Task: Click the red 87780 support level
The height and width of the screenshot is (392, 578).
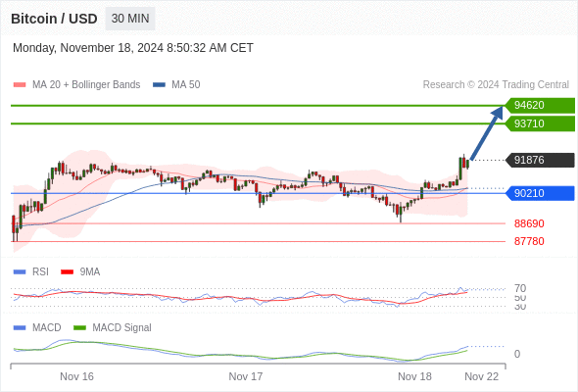Action: (529, 241)
